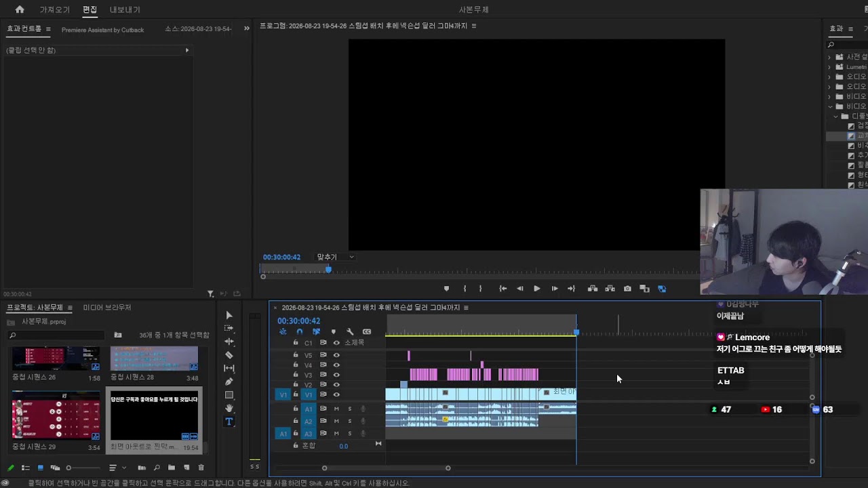Viewport: 868px width, 488px height.
Task: Open the zoom level 맞추기 dropdown
Action: coord(336,257)
